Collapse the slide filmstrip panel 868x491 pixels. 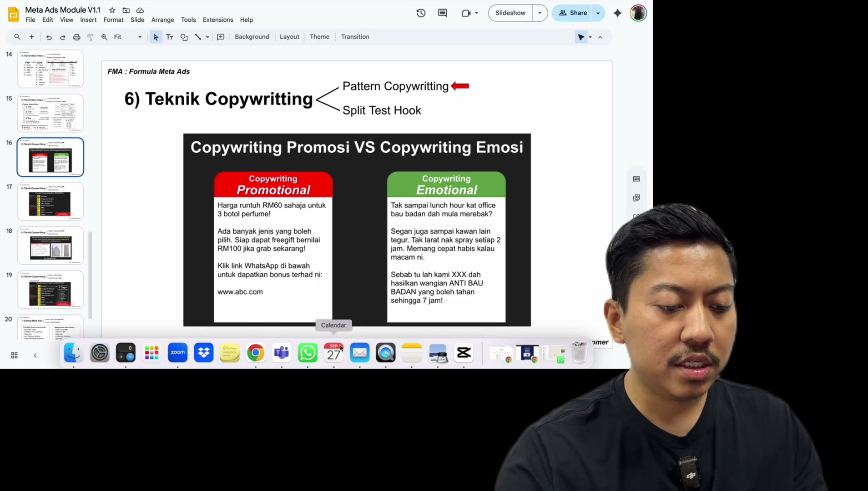tap(35, 355)
